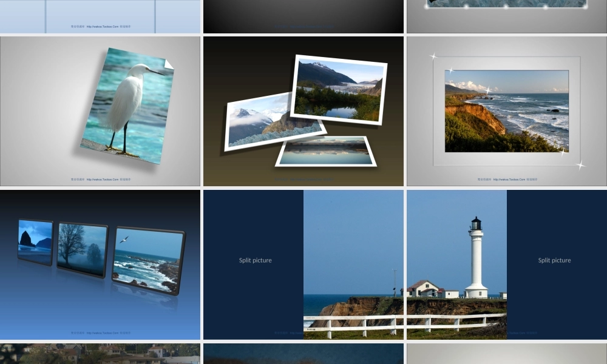This screenshot has height=364, width=607.
Task: Select the hillside town slide at bottom-left
Action: 100,354
